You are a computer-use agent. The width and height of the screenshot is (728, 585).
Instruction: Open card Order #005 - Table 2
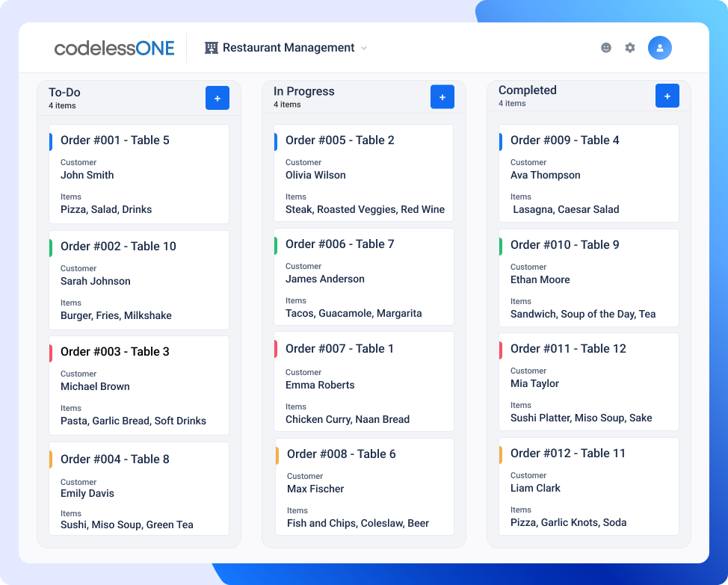pyautogui.click(x=363, y=173)
